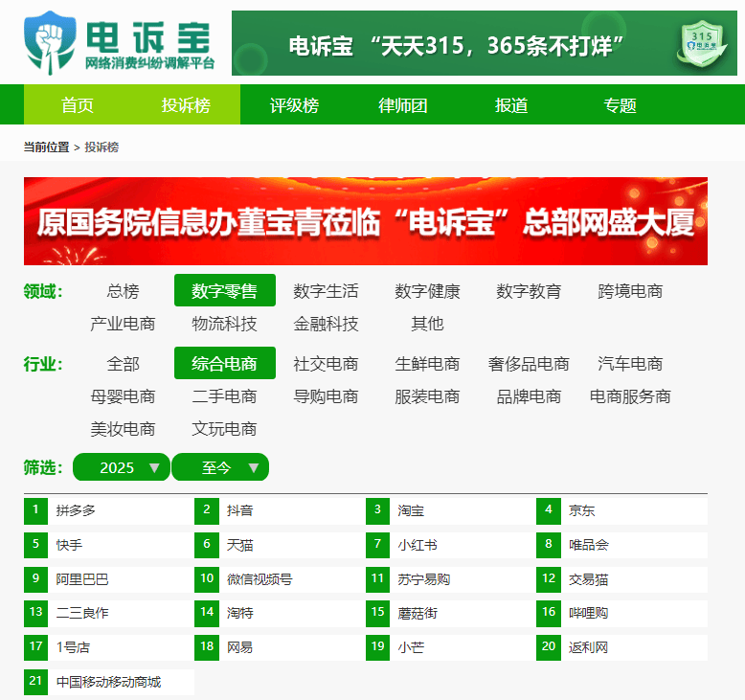Switch to the 律师团 tab
Screen dimensions: 745x700
[402, 104]
